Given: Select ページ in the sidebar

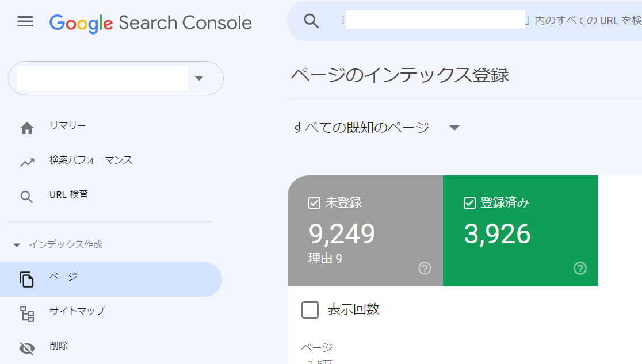Looking at the screenshot, I should click(63, 277).
